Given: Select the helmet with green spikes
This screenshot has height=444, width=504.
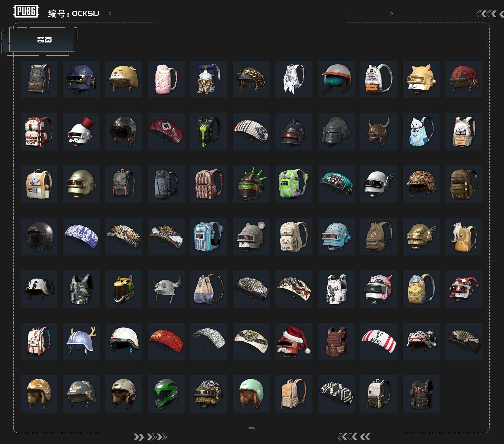Looking at the screenshot, I should coord(251,184).
